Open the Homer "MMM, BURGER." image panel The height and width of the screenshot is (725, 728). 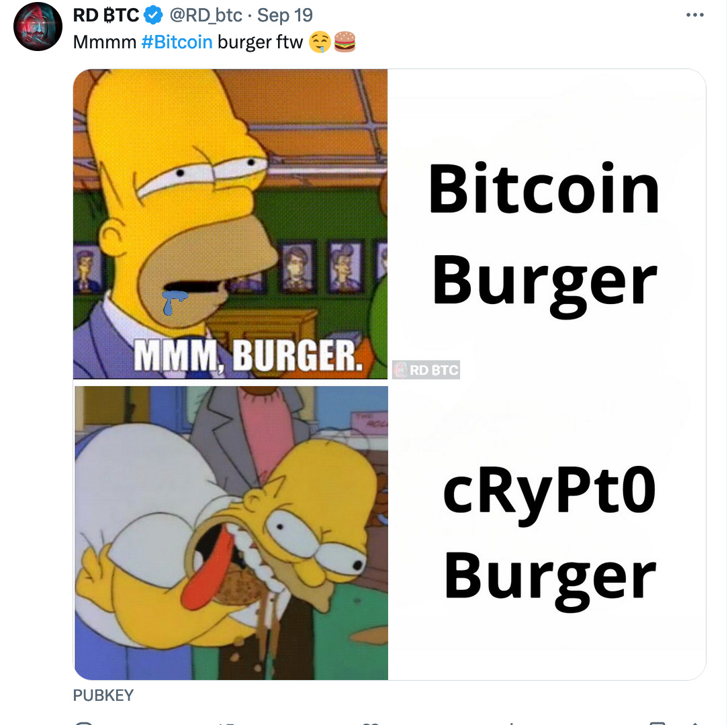click(230, 224)
